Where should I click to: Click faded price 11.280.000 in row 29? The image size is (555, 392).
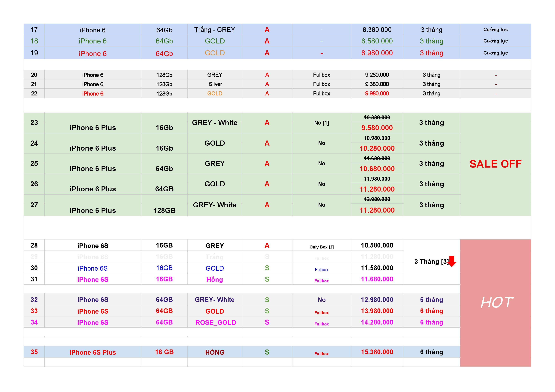[377, 257]
